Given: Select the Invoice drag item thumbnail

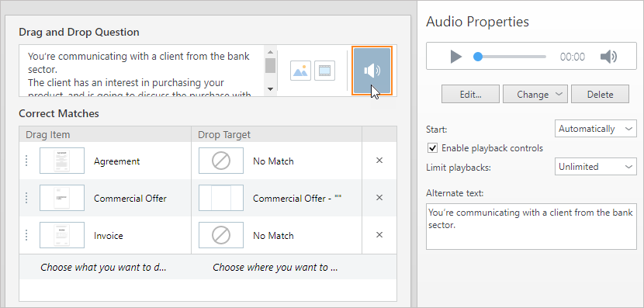Looking at the screenshot, I should pyautogui.click(x=62, y=235).
